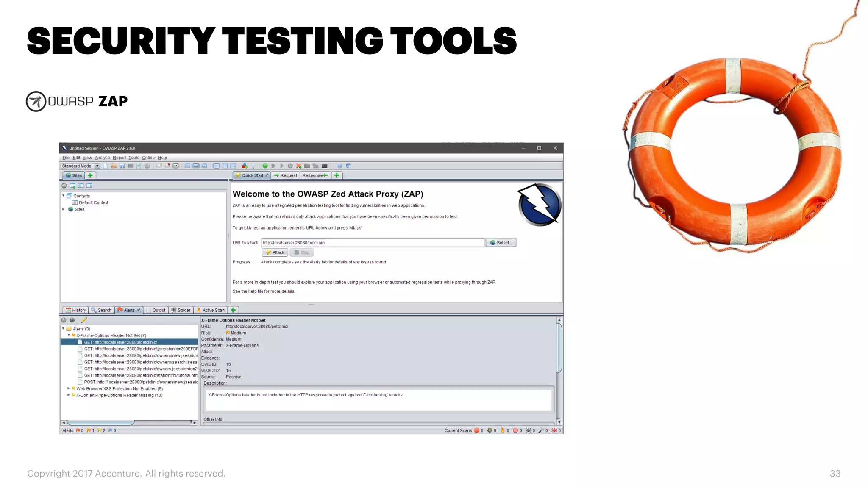This screenshot has height=488, width=868.
Task: Select GET petclinic/static/html/tutorial alert entry
Action: (138, 375)
